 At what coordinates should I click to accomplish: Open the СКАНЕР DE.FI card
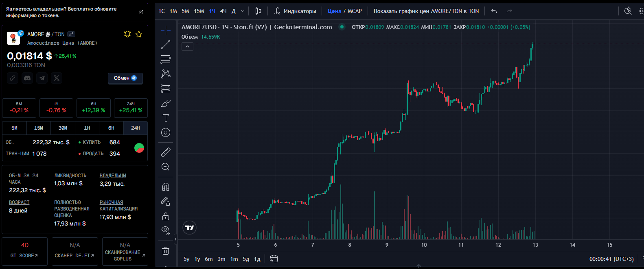tap(75, 252)
